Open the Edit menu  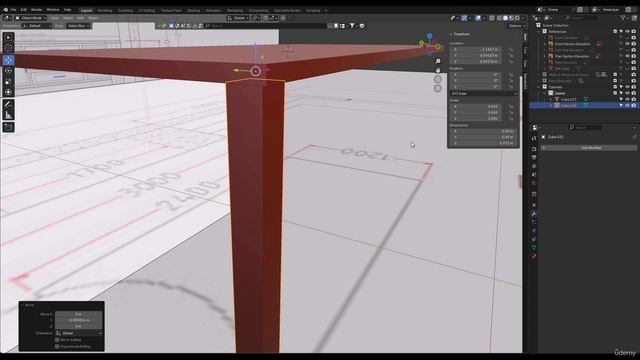[x=24, y=10]
